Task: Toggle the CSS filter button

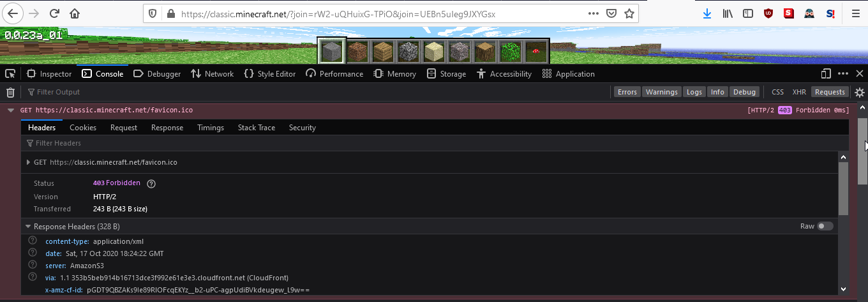Action: point(777,92)
